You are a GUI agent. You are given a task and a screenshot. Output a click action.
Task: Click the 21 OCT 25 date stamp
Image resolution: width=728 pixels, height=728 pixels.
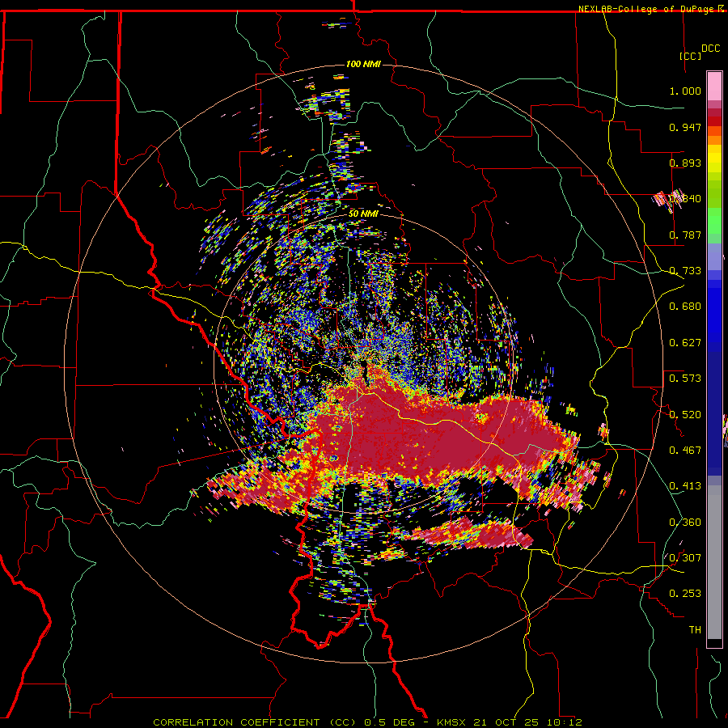[506, 722]
